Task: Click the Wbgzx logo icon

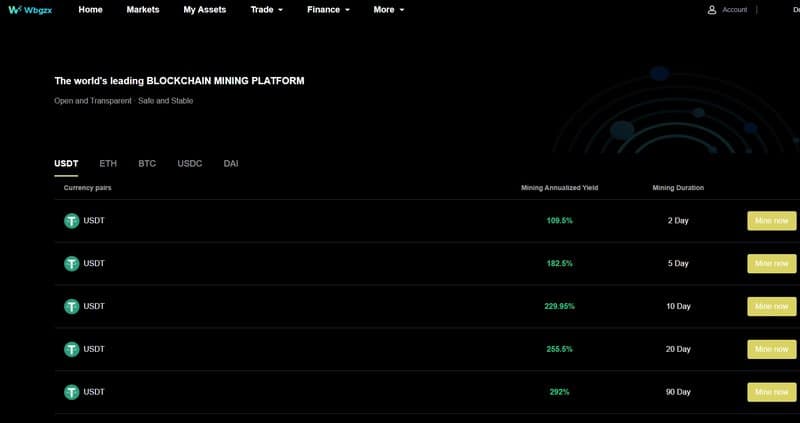Action: [14, 10]
